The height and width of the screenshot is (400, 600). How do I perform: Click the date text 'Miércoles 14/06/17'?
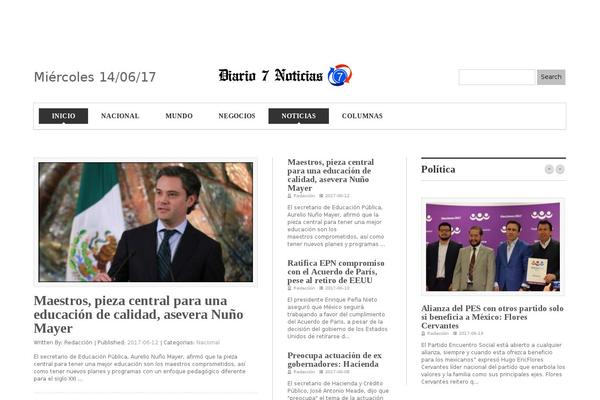point(95,77)
